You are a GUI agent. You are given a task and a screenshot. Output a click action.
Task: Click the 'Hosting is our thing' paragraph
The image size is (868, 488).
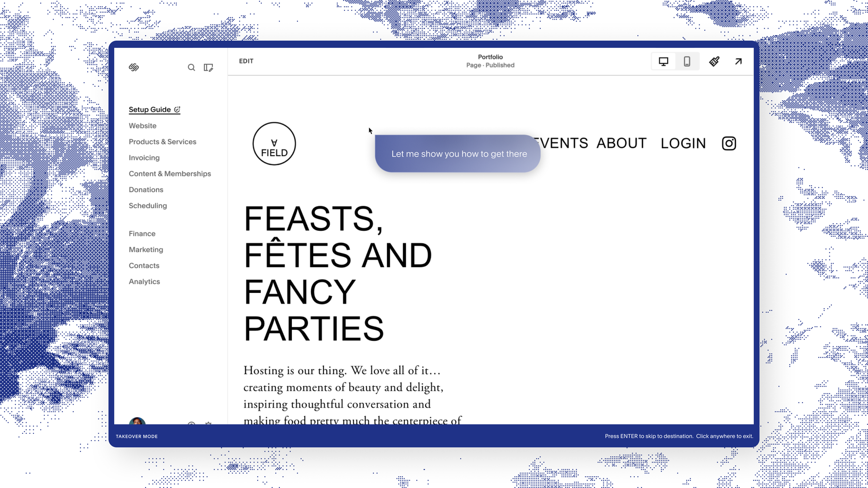coord(352,395)
